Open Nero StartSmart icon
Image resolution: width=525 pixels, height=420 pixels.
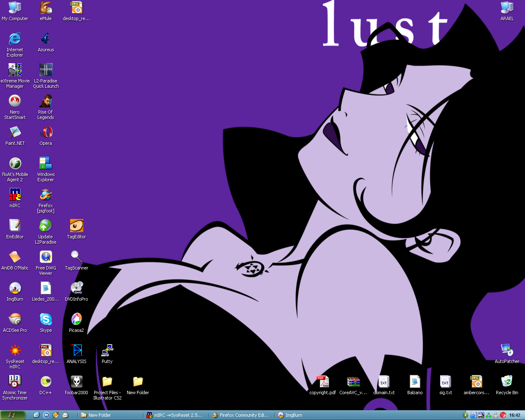[15, 107]
